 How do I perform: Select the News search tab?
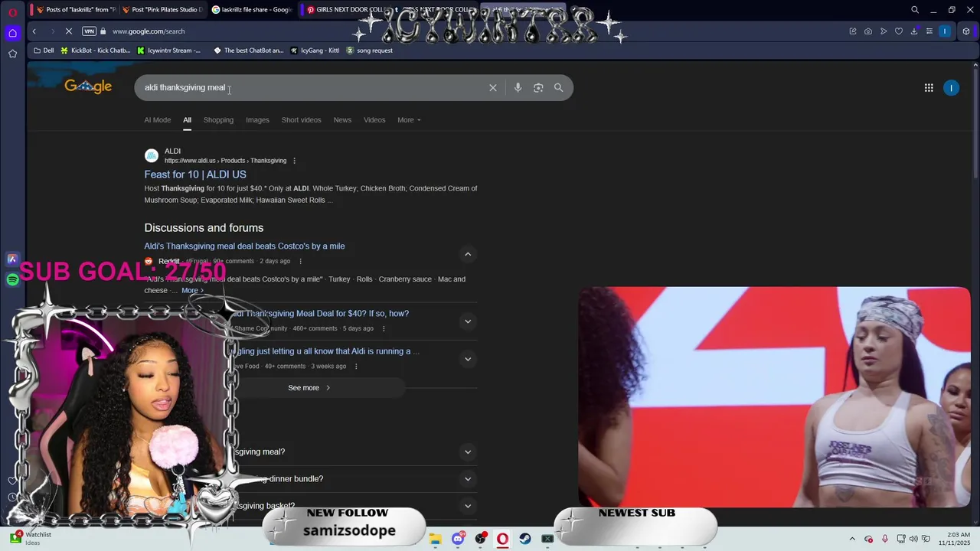click(x=342, y=120)
